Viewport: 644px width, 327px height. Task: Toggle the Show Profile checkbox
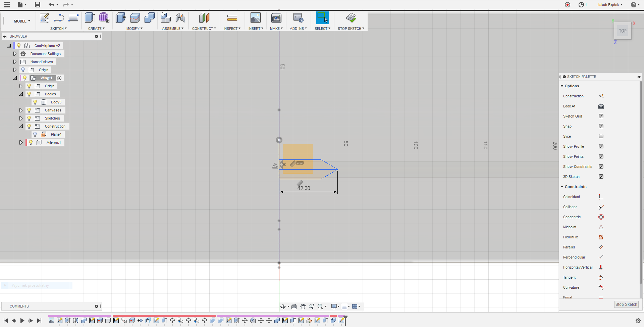601,146
